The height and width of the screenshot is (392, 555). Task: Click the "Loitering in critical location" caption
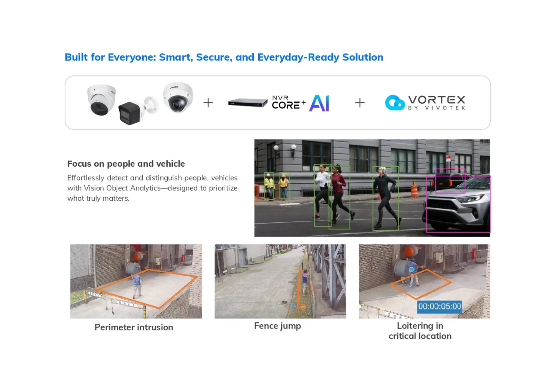click(x=420, y=331)
